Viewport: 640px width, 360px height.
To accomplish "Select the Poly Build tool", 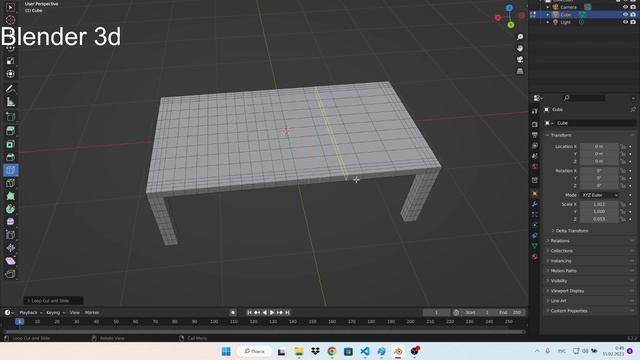I will click(x=11, y=196).
